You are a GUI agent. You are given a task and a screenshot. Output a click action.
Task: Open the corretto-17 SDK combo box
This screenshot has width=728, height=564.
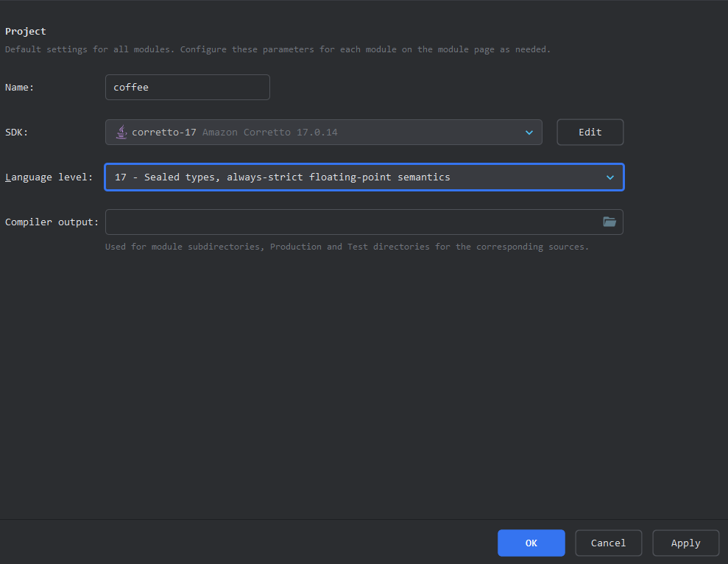click(324, 133)
